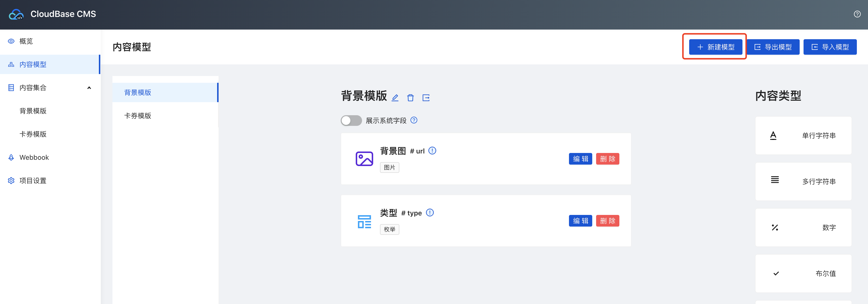Click export icon next to 背景模版 title
Image resolution: width=868 pixels, height=304 pixels.
click(x=426, y=98)
